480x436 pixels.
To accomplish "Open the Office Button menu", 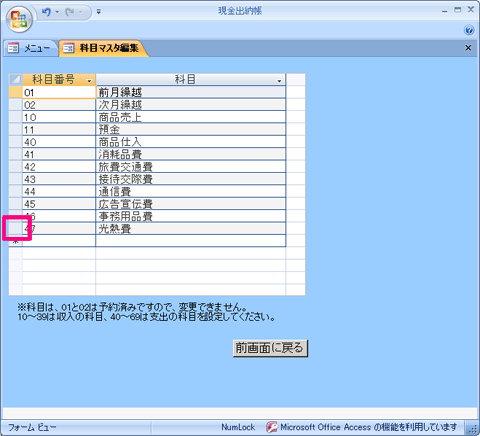I will [x=19, y=19].
